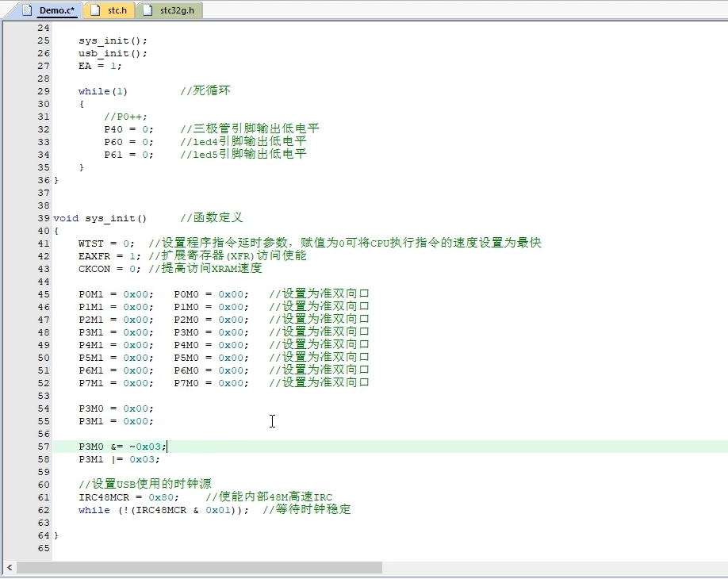Click line number 39 in the gutter
728x579 pixels.
coord(44,218)
